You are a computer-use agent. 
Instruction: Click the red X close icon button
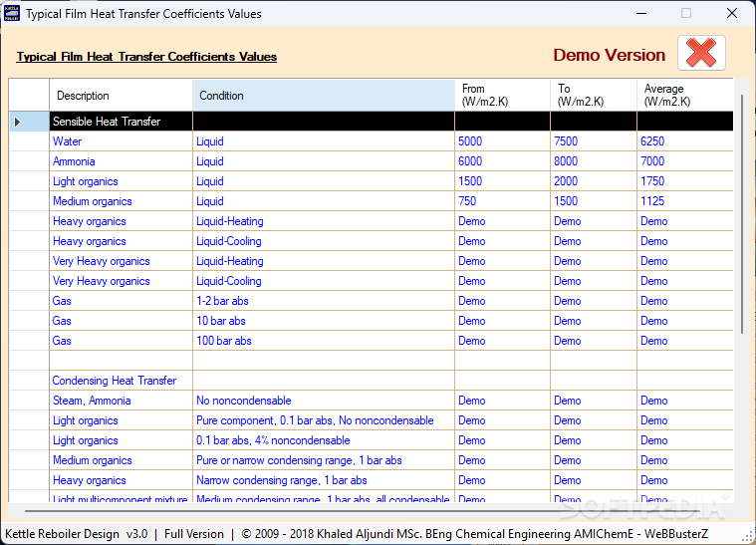[701, 53]
